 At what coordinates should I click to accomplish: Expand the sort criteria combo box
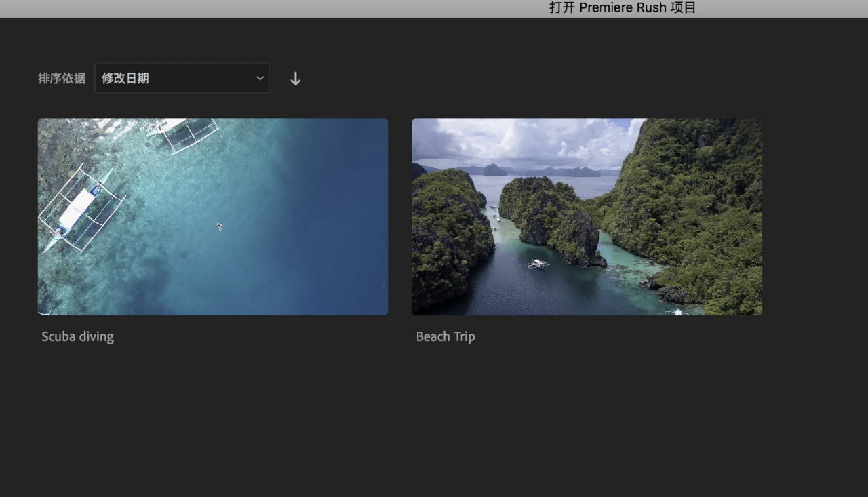pyautogui.click(x=182, y=78)
